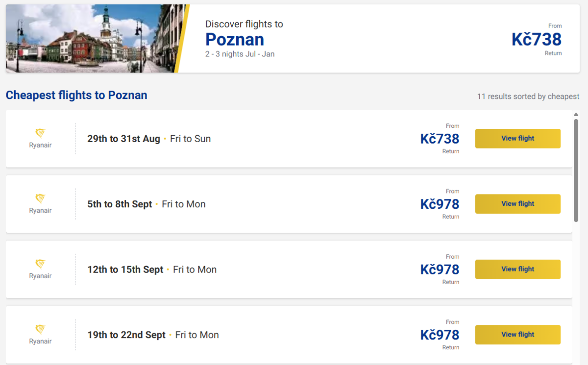Click Ryanair logo in 12th–15th Sept row
This screenshot has height=365, width=588.
pos(40,269)
